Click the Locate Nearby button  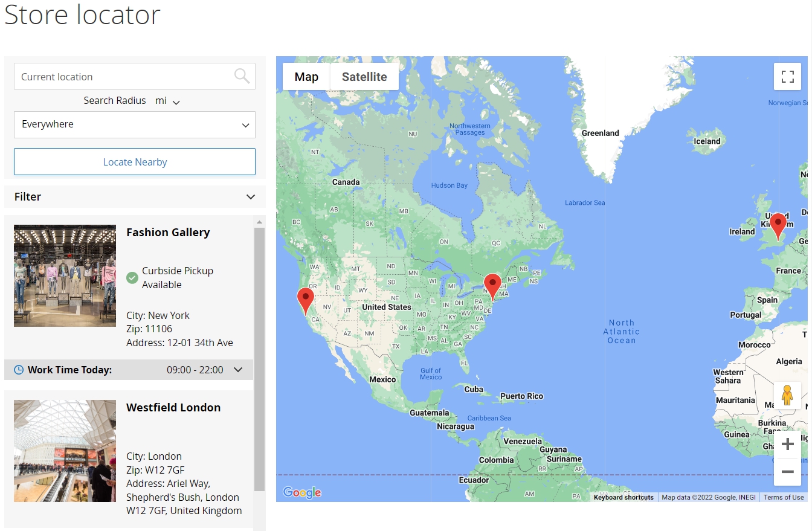[135, 162]
